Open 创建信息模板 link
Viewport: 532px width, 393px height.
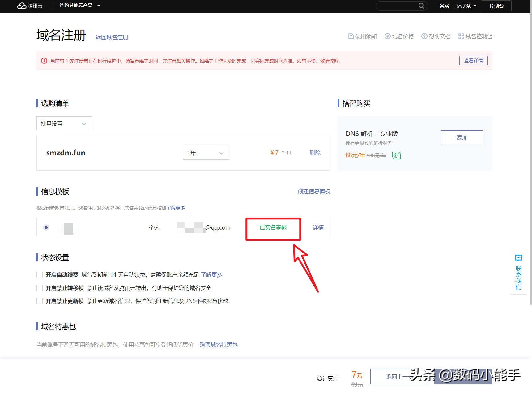click(314, 191)
